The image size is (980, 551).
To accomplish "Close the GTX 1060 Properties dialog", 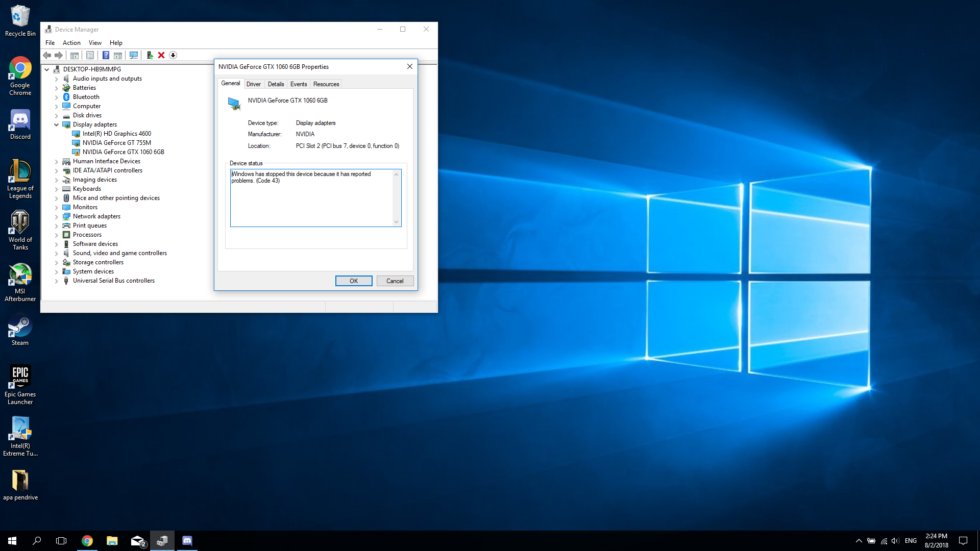I will [x=409, y=67].
